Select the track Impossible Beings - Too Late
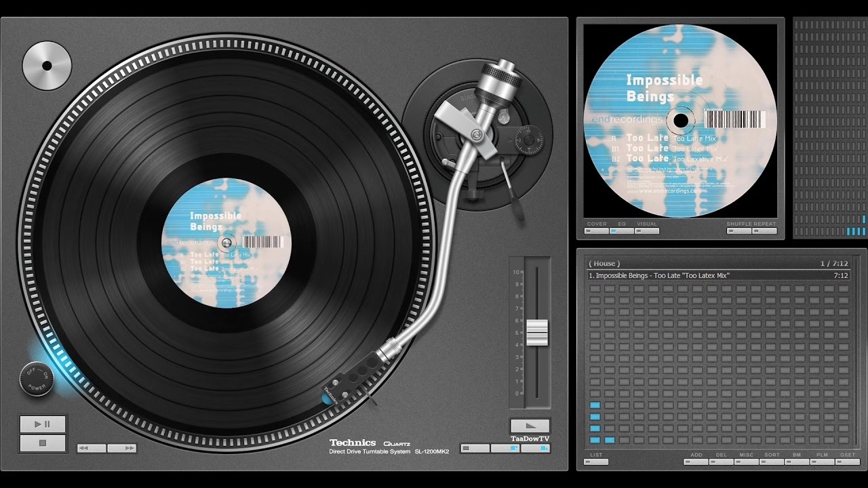 tap(718, 276)
